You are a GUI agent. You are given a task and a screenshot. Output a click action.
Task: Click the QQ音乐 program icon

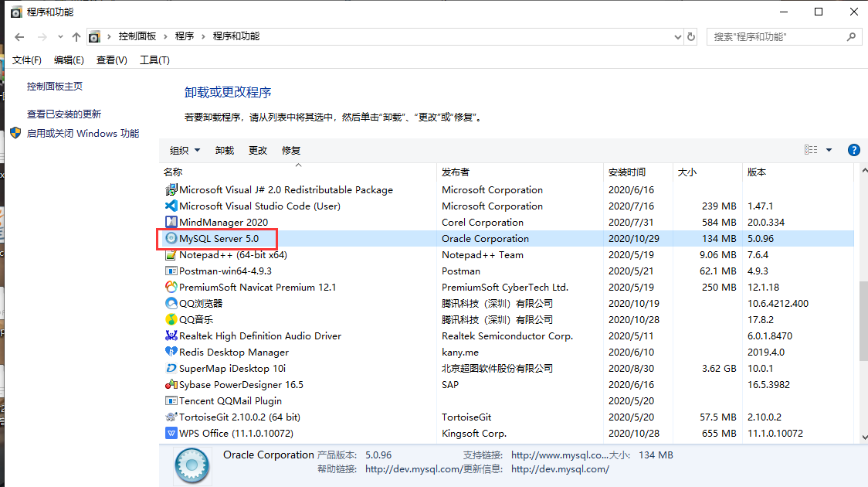coord(171,319)
